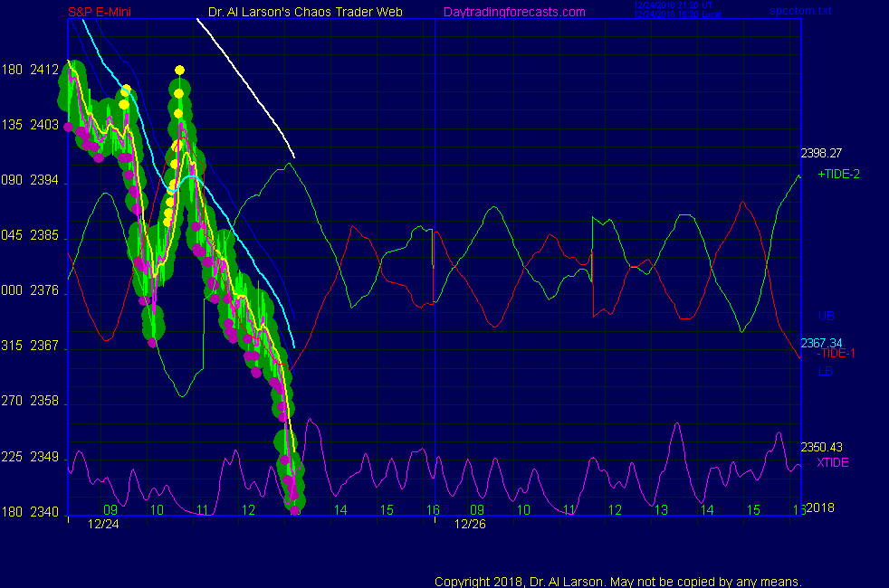Click the copyright notice text at the bottom
This screenshot has width=889, height=588.
point(618,581)
